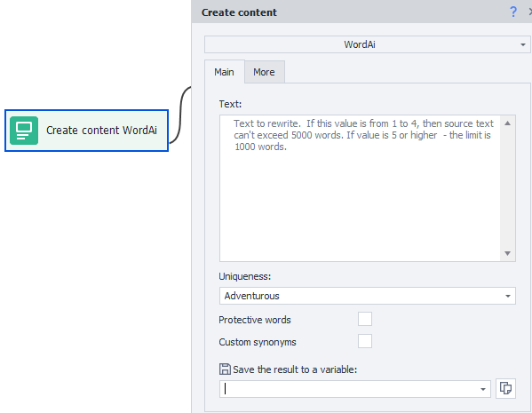Click the floppy disk save icon
The image size is (532, 413).
tap(225, 369)
